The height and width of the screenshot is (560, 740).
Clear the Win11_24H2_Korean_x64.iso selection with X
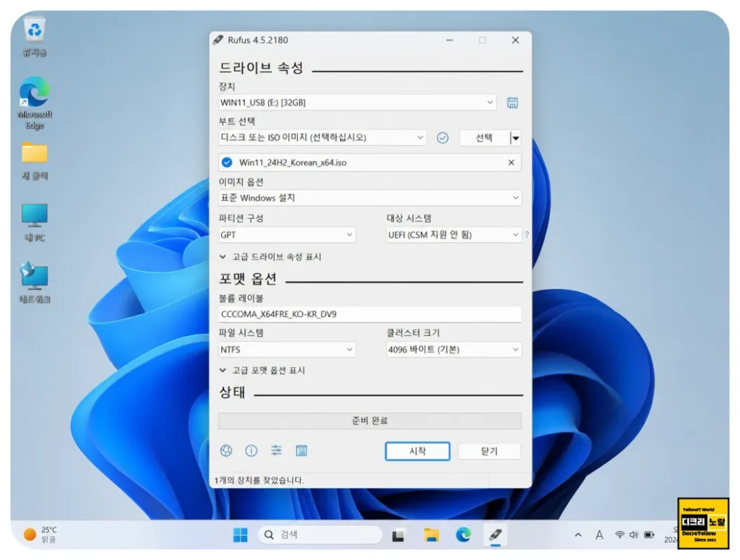point(511,163)
